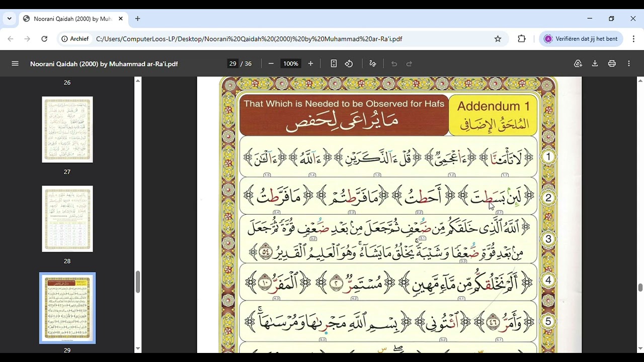This screenshot has height=362, width=644.
Task: Zoom in with the plus icon
Action: click(x=310, y=64)
